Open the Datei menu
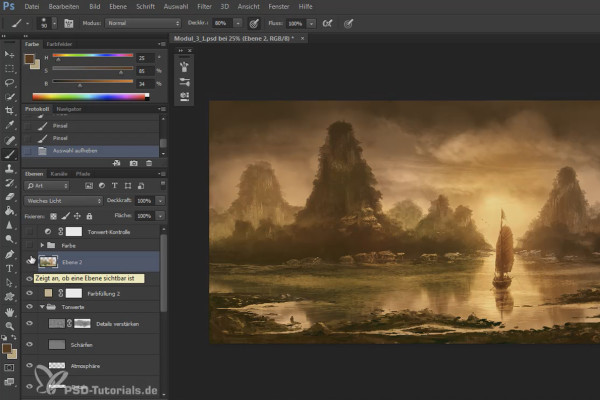 tap(31, 7)
